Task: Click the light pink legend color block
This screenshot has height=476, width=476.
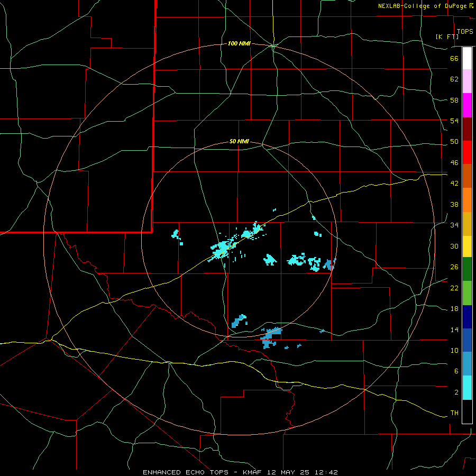Action: coord(467,81)
